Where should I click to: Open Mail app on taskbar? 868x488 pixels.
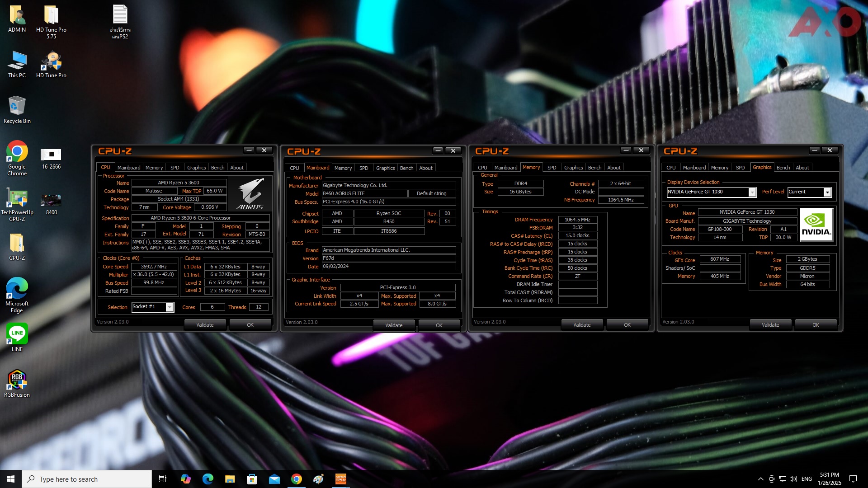tap(274, 479)
